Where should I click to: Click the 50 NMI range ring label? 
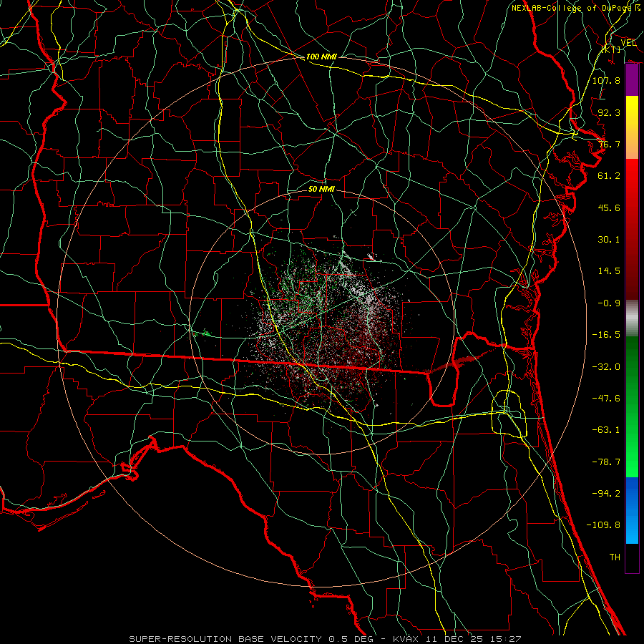point(321,189)
